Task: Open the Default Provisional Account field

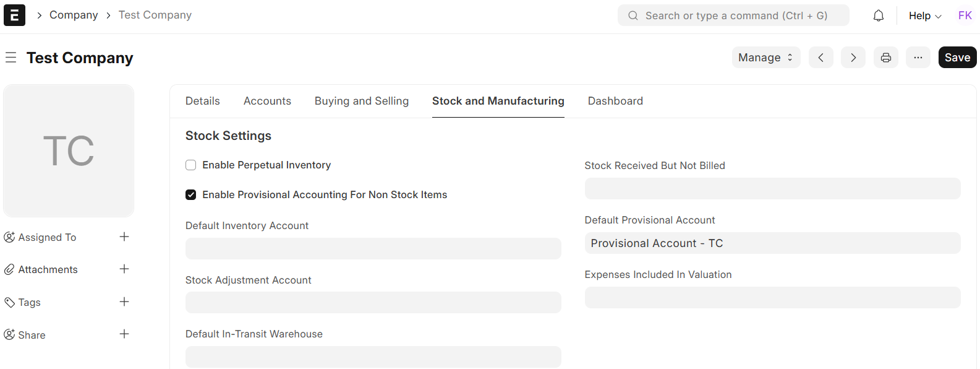Action: click(x=772, y=243)
